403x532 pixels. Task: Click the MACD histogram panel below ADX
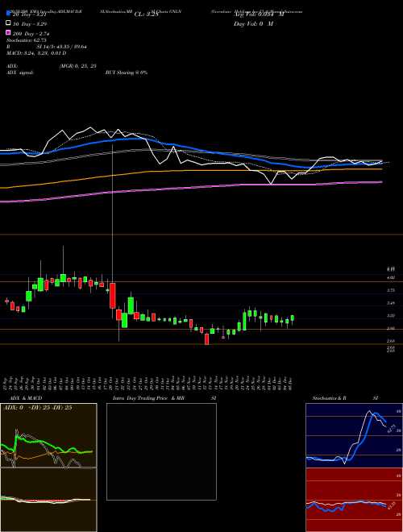tap(48, 500)
